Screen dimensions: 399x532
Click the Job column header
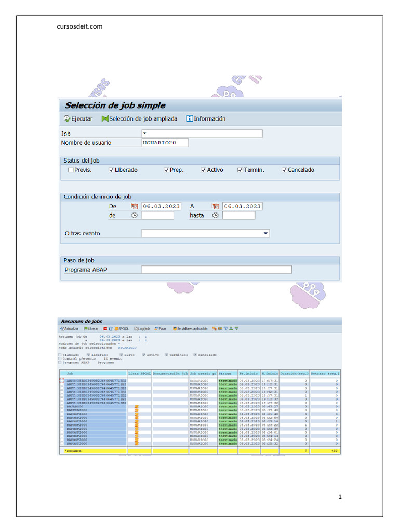tap(94, 373)
